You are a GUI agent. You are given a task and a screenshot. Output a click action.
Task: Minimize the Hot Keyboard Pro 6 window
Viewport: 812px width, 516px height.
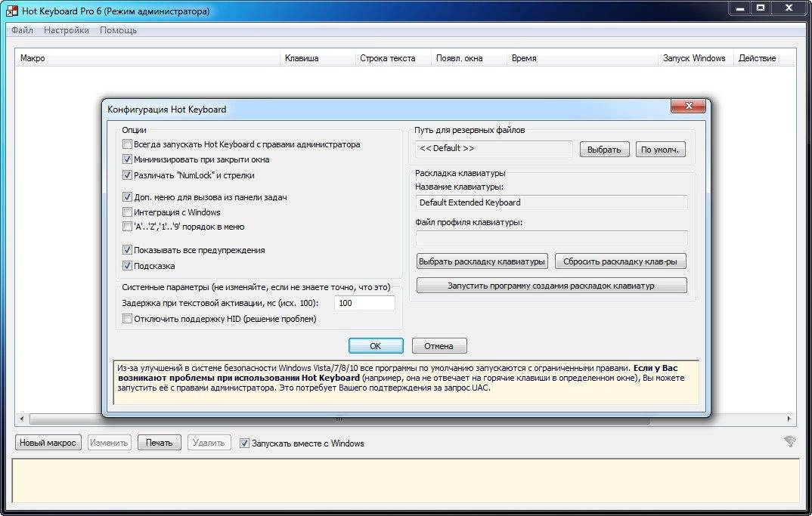739,8
